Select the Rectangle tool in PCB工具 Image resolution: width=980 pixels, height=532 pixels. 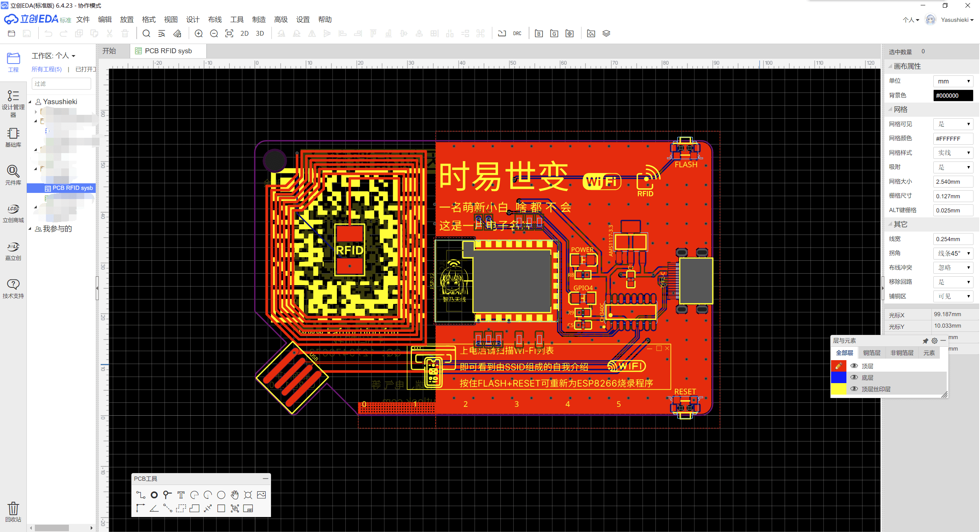pos(221,508)
